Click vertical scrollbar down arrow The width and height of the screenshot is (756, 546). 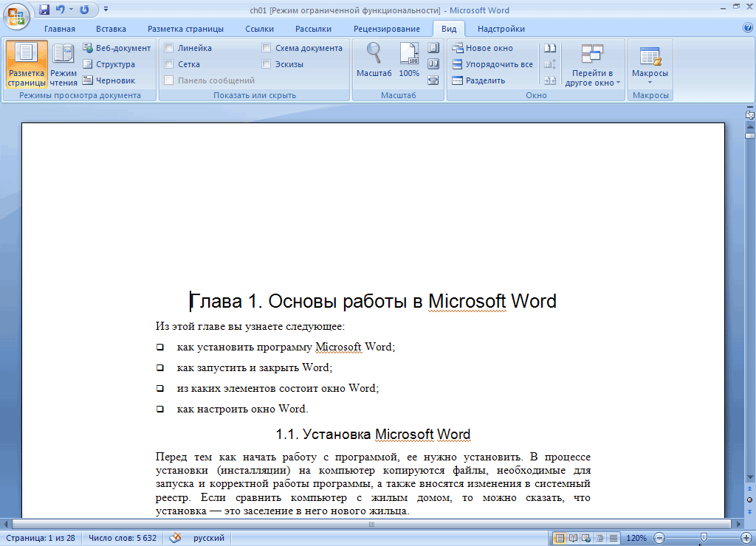750,477
